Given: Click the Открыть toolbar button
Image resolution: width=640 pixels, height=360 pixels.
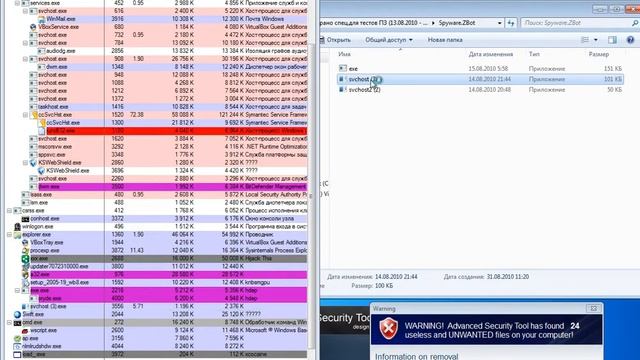Looking at the screenshot, I should tap(335, 40).
